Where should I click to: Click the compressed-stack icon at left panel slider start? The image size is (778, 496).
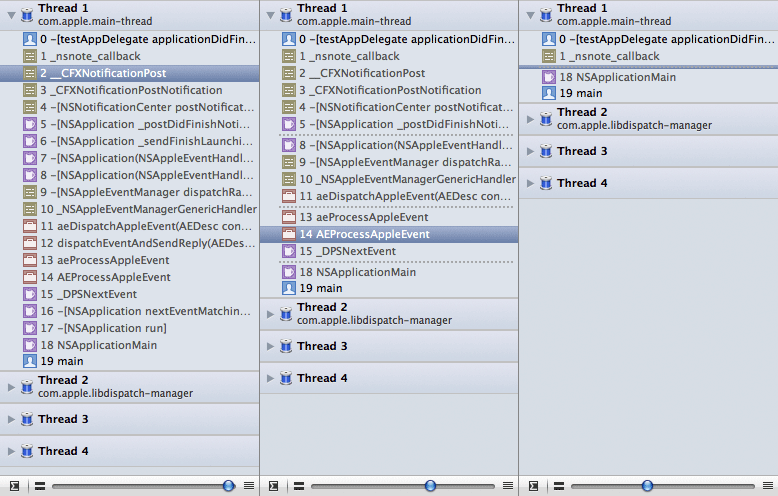(x=40, y=486)
